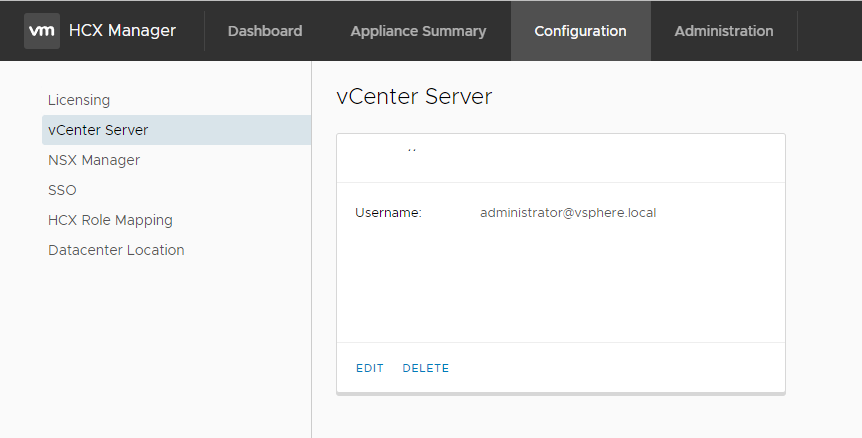Click the administrator@vsphere.local username value
Viewport: 862px width, 438px height.
[x=568, y=212]
